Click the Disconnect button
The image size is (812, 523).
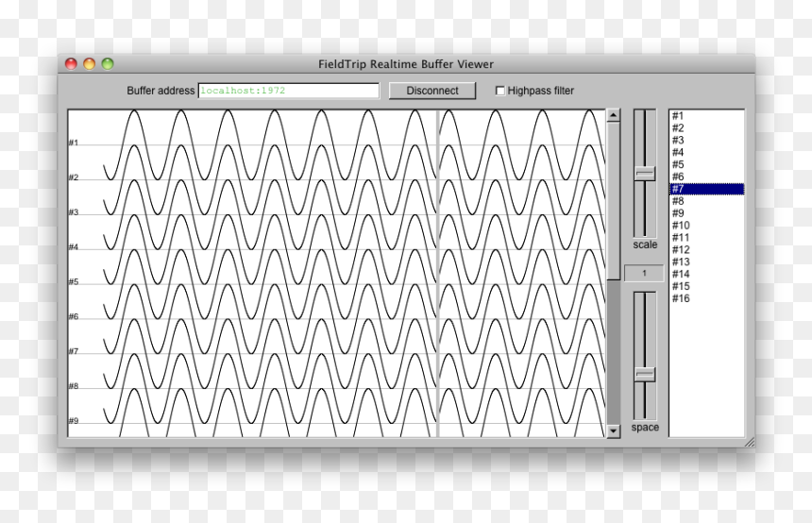click(431, 91)
